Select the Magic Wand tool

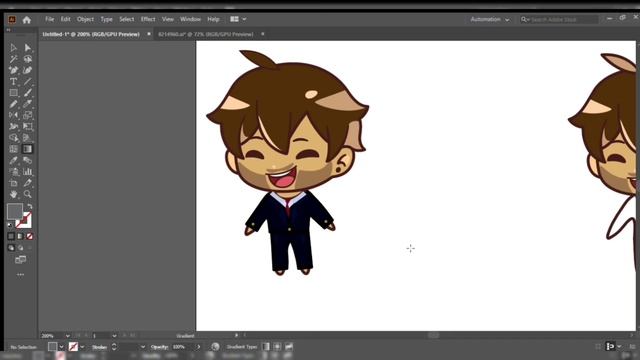pos(13,59)
